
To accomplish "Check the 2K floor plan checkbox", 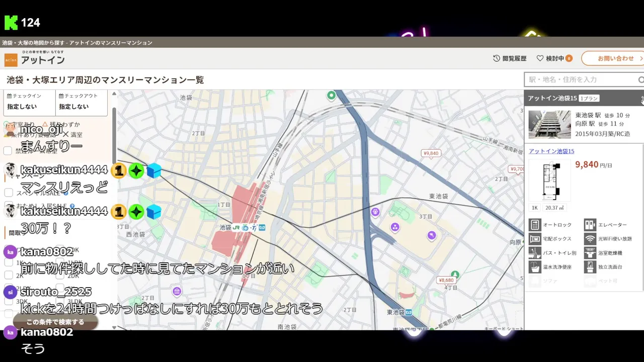I will pos(8,275).
